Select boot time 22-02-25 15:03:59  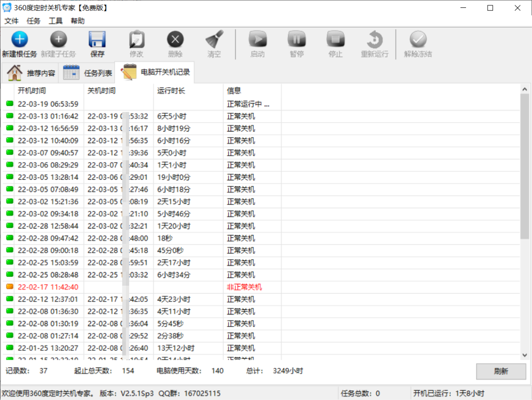tap(48, 263)
